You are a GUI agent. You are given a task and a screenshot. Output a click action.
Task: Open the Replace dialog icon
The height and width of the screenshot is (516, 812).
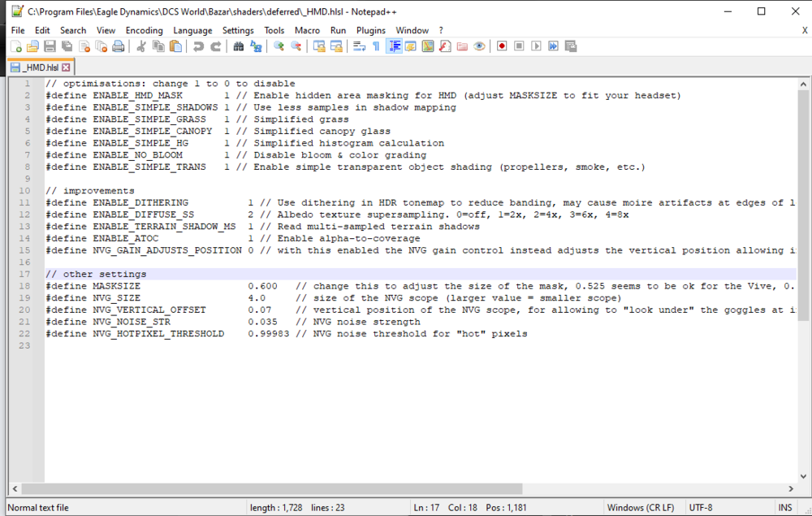(256, 46)
